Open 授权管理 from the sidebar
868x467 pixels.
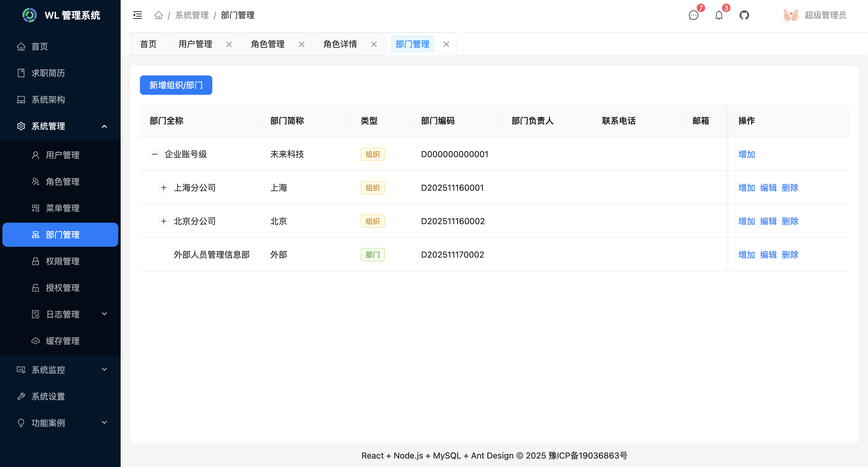(63, 288)
